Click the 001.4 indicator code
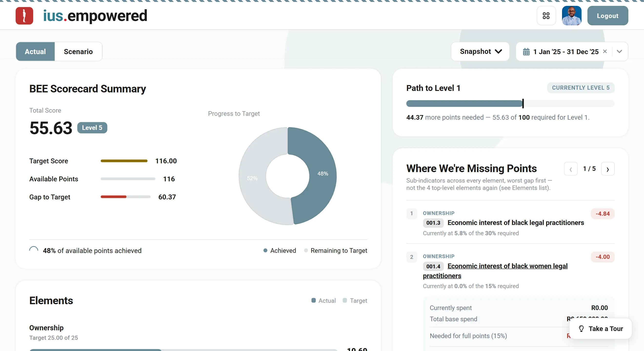The width and height of the screenshot is (644, 351). click(x=433, y=266)
